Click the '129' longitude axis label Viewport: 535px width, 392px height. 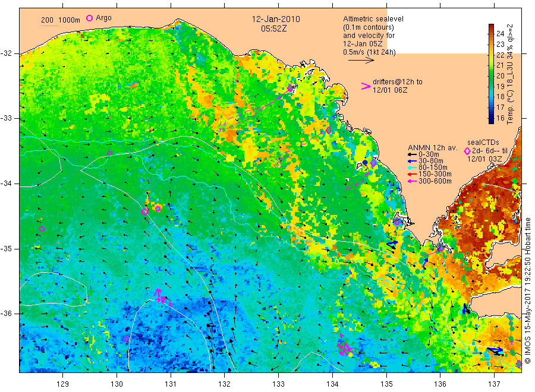[63, 384]
